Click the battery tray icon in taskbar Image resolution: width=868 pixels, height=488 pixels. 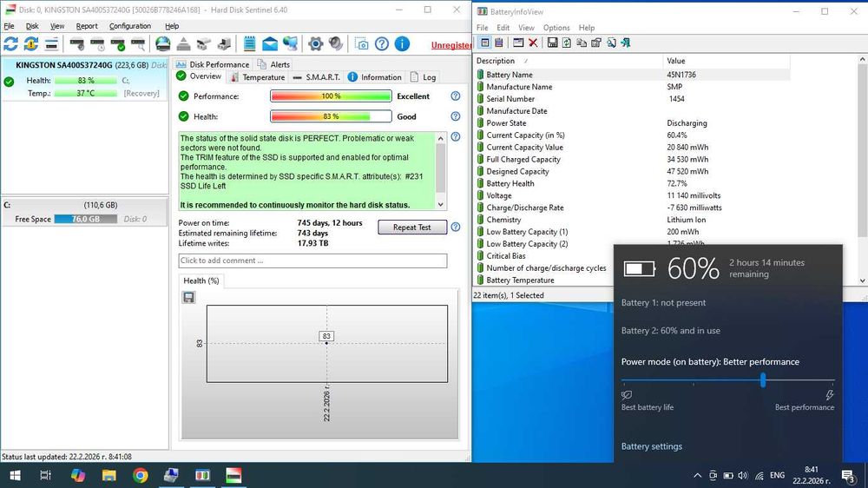pyautogui.click(x=728, y=475)
